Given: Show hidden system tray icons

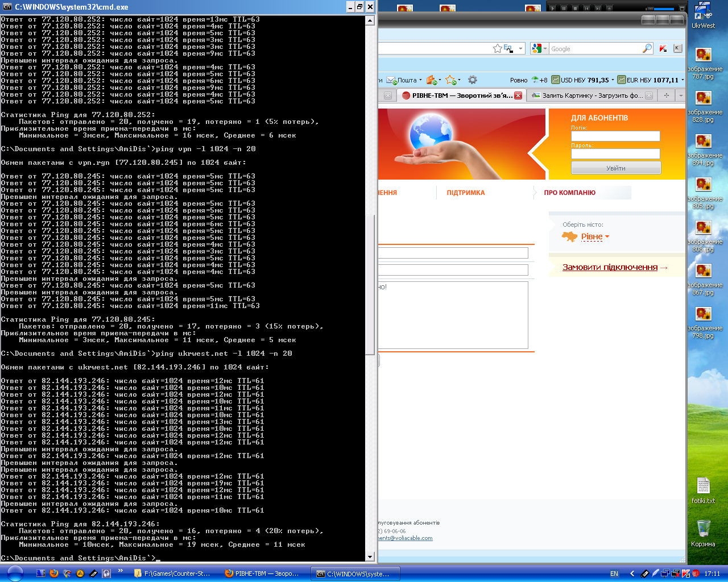Looking at the screenshot, I should click(632, 573).
